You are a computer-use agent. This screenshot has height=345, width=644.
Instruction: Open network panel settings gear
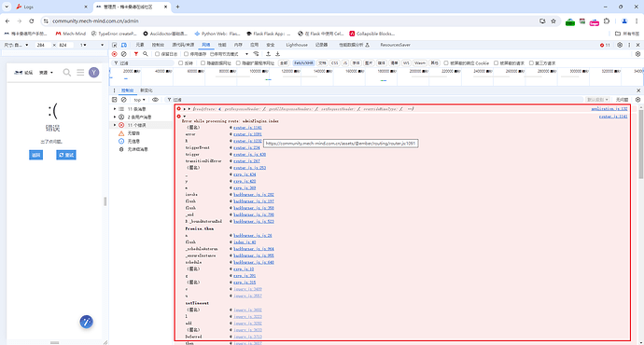637,54
